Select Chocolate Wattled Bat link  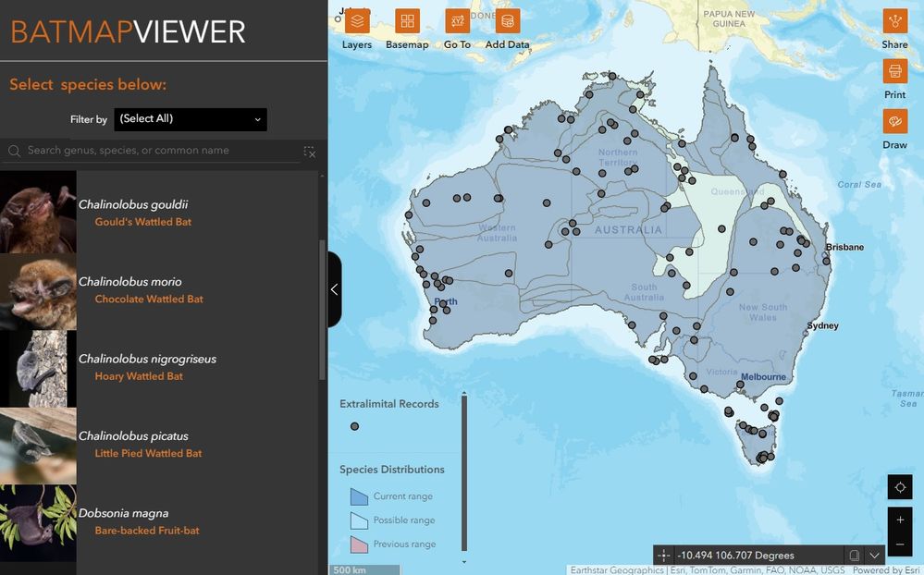point(149,300)
